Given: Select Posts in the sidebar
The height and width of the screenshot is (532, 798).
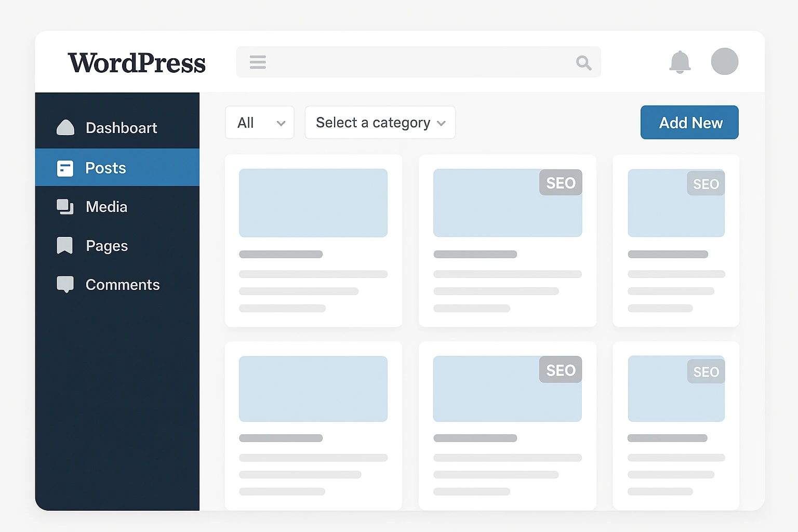Looking at the screenshot, I should pyautogui.click(x=117, y=167).
